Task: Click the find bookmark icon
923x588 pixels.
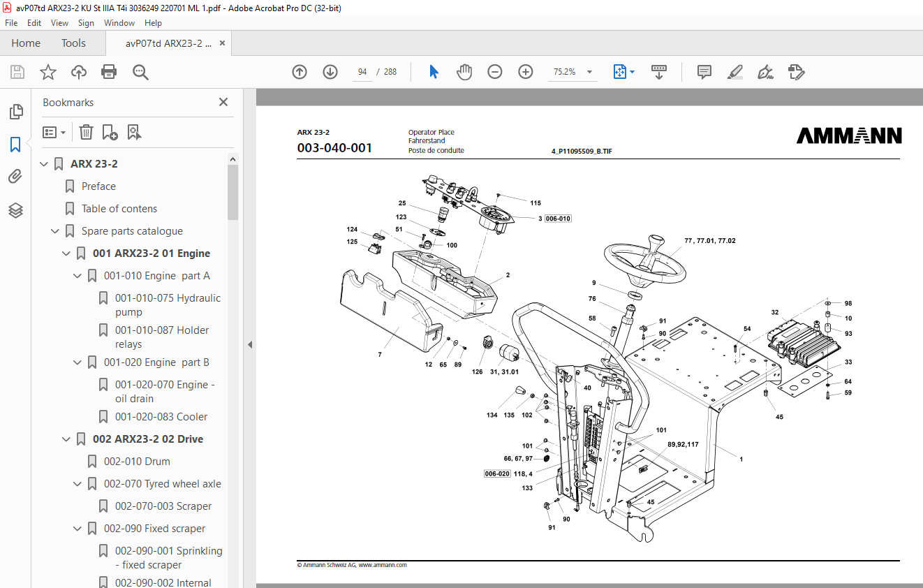Action: point(134,132)
